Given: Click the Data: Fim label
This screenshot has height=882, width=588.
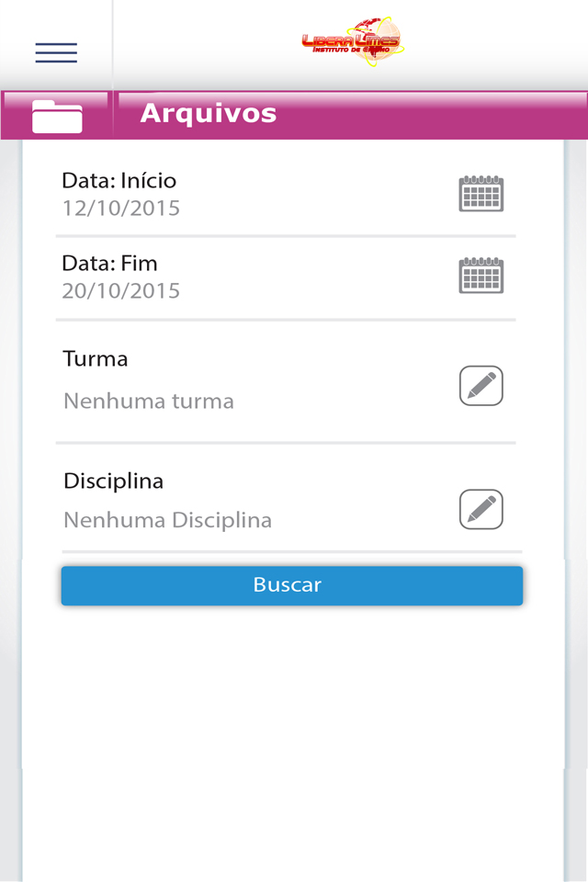Looking at the screenshot, I should tap(109, 264).
